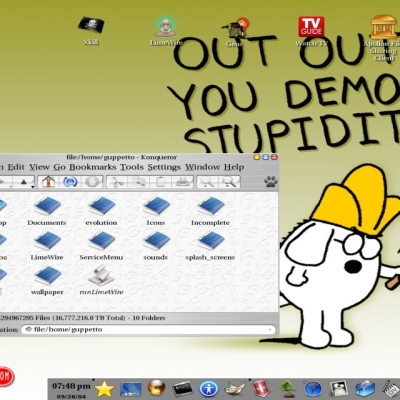Click the Cut scissors toolbar icon
The width and height of the screenshot is (400, 400).
(117, 182)
